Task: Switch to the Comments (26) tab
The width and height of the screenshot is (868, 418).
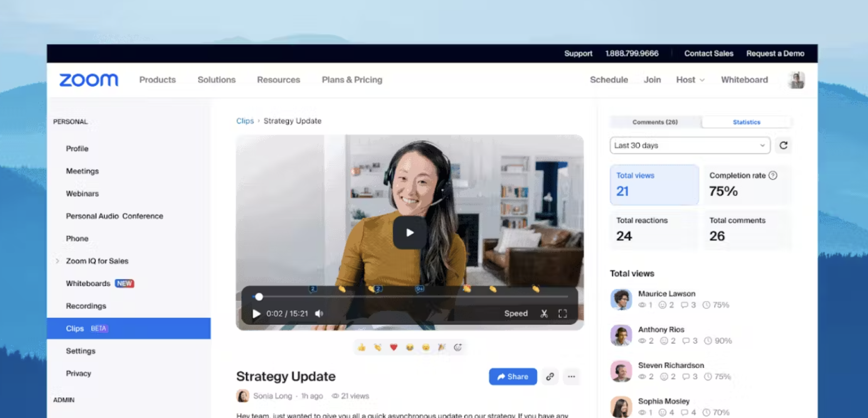Action: tap(655, 122)
